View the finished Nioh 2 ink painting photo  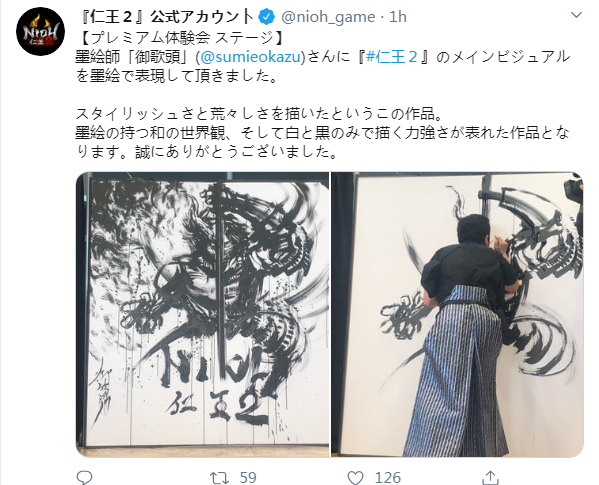coord(202,314)
